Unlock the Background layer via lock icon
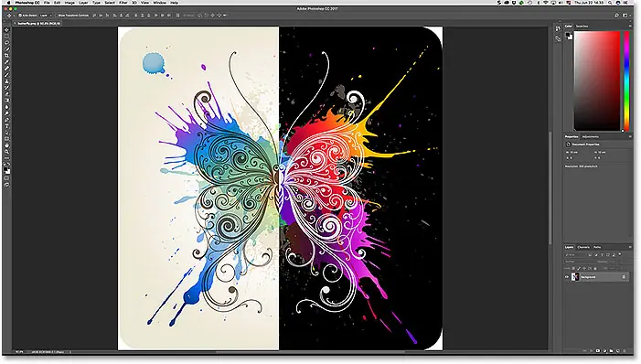 [x=624, y=277]
